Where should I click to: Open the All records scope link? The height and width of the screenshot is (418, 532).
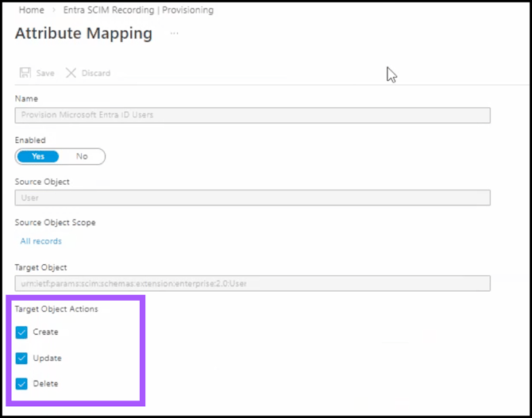[40, 241]
